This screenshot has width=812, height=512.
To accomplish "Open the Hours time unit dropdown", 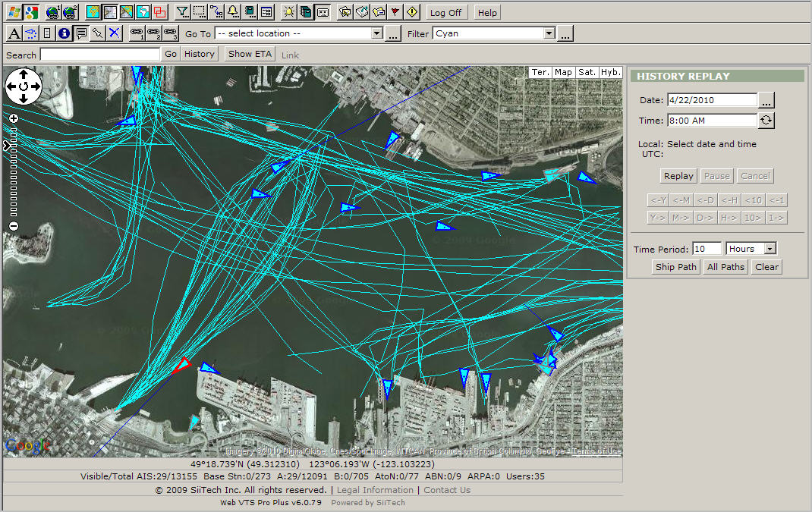I will tap(751, 249).
